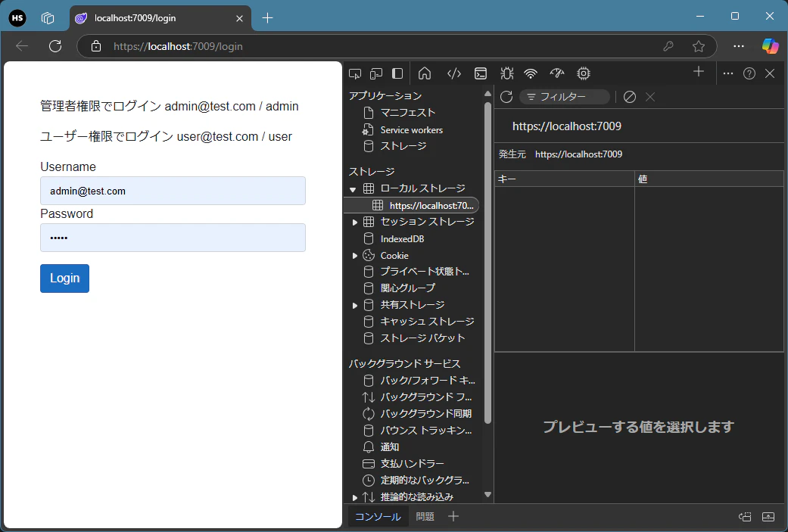Select バックグラウンド フ... item
This screenshot has width=788, height=532.
pos(425,397)
